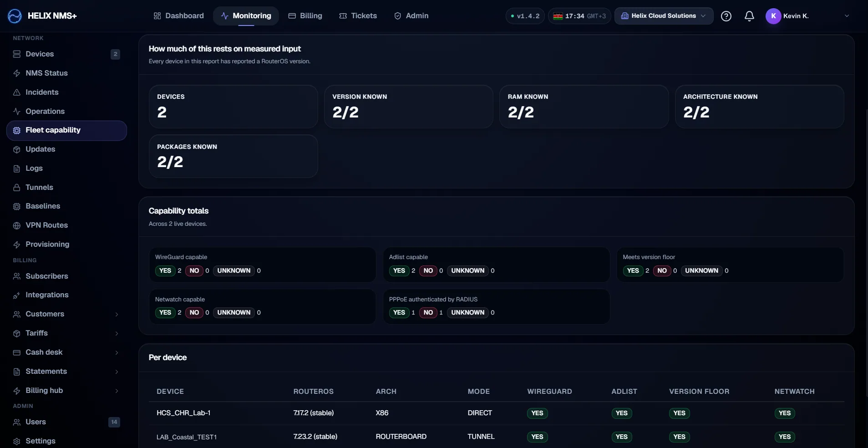Click the Integrations plug icon

(x=17, y=295)
